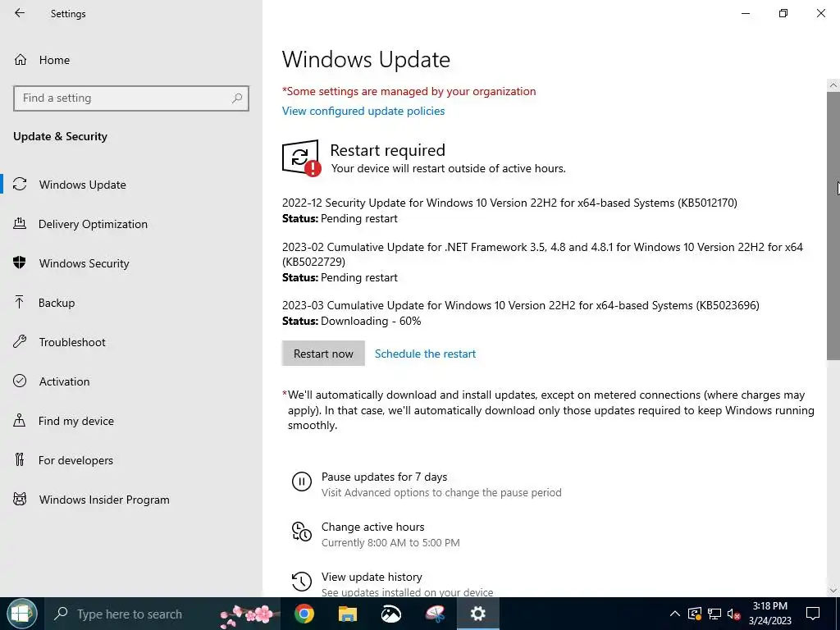Open the gauge app icon on the taskbar
This screenshot has height=630, width=840.
coord(391,614)
